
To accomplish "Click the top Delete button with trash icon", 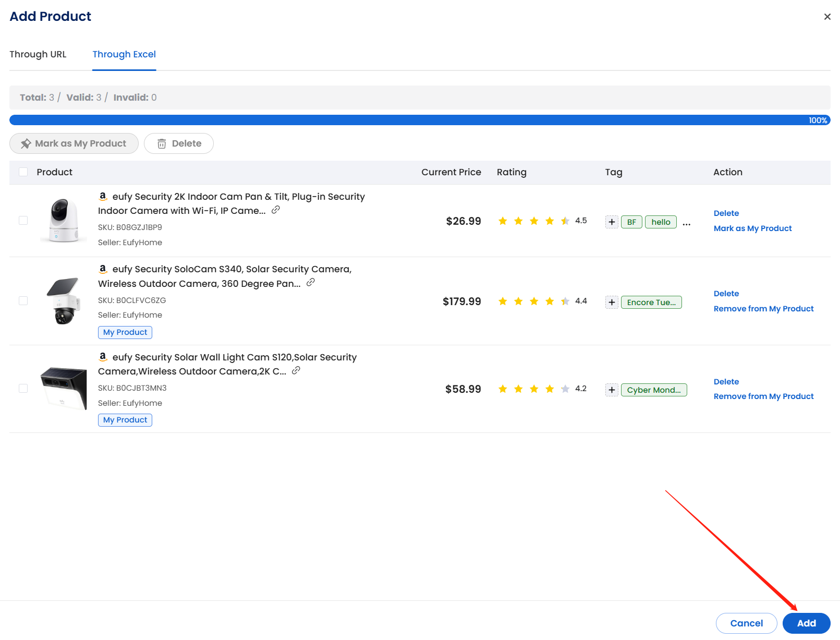I will click(x=179, y=143).
